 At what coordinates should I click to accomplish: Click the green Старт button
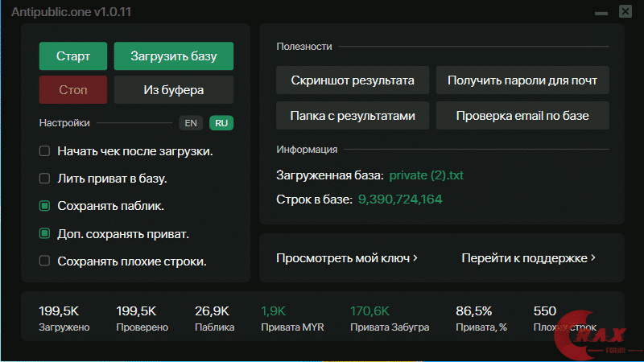pyautogui.click(x=73, y=57)
